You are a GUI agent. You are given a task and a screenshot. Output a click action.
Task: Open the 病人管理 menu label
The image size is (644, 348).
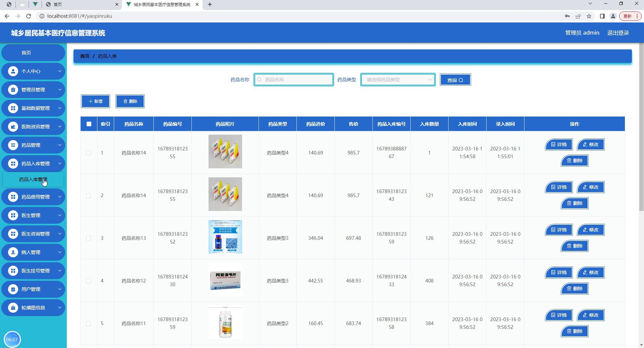tap(31, 252)
